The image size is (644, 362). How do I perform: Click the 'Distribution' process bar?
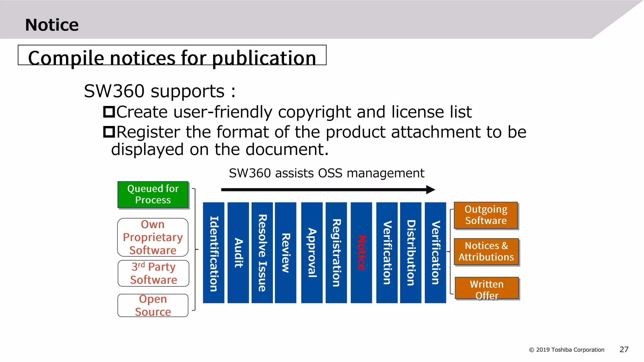[x=411, y=253]
